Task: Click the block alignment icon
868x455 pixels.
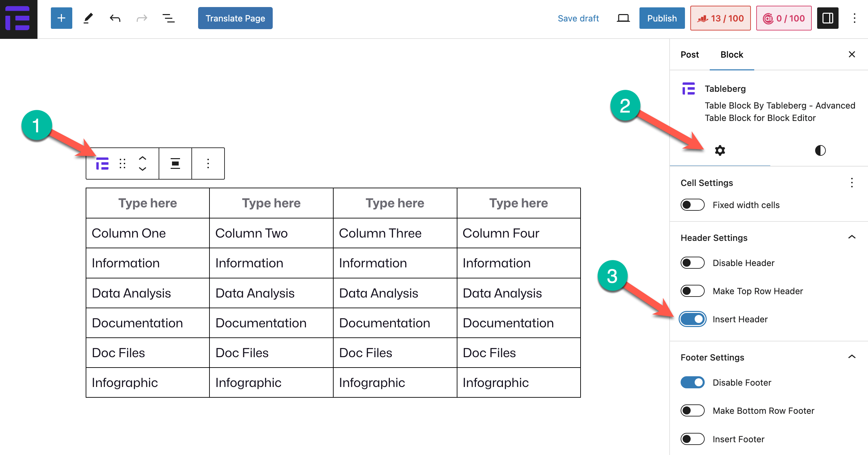Action: tap(175, 164)
